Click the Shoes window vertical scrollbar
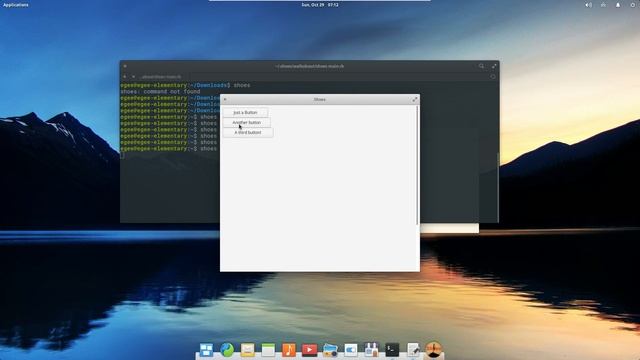 click(417, 165)
